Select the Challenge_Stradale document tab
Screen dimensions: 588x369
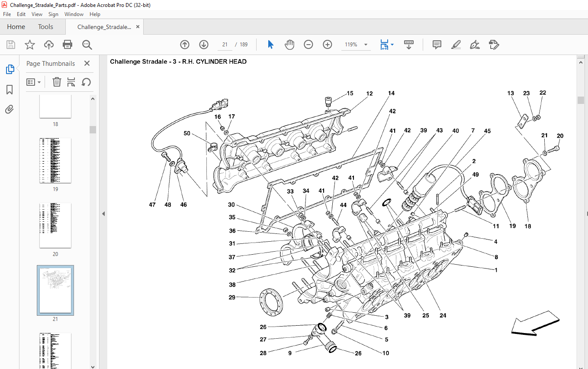click(104, 27)
